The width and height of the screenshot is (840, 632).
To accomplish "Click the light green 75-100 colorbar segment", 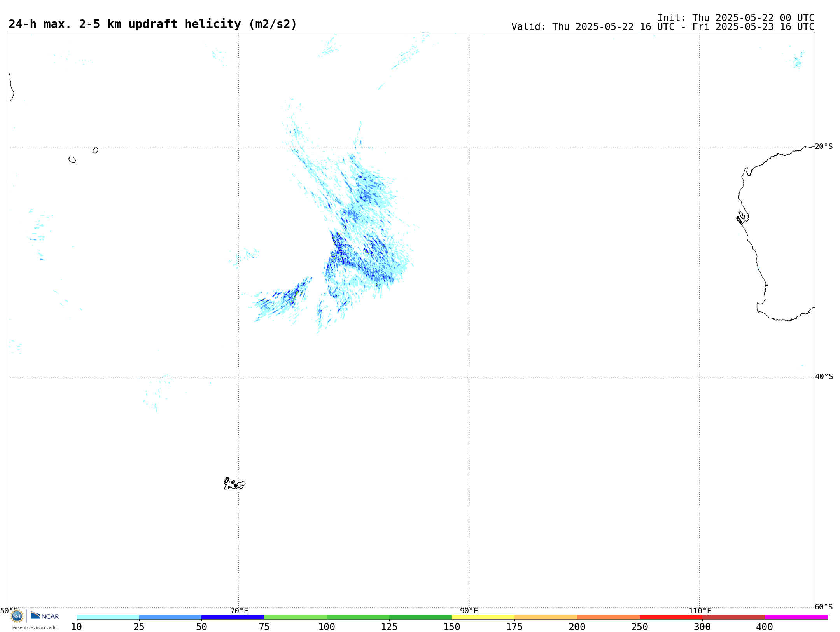I will 296,617.
